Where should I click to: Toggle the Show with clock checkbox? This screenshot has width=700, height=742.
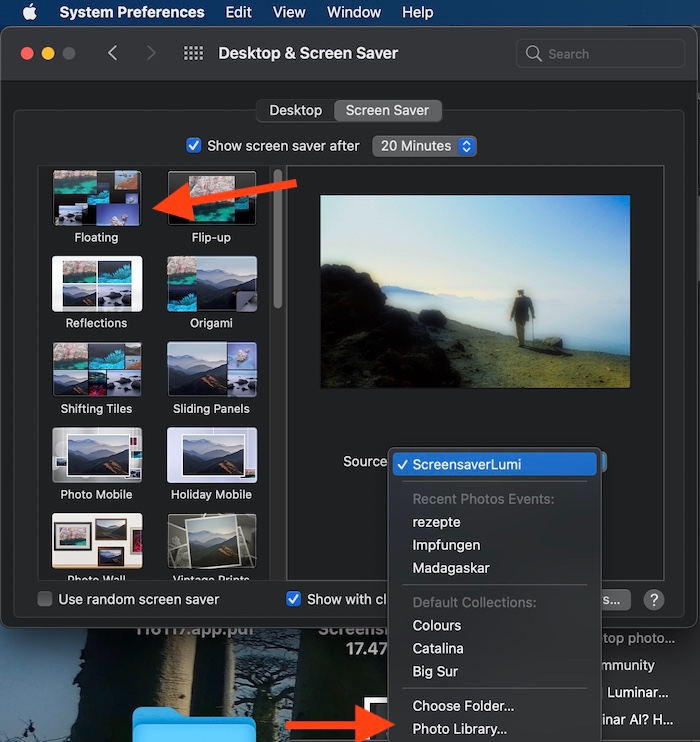[x=294, y=599]
